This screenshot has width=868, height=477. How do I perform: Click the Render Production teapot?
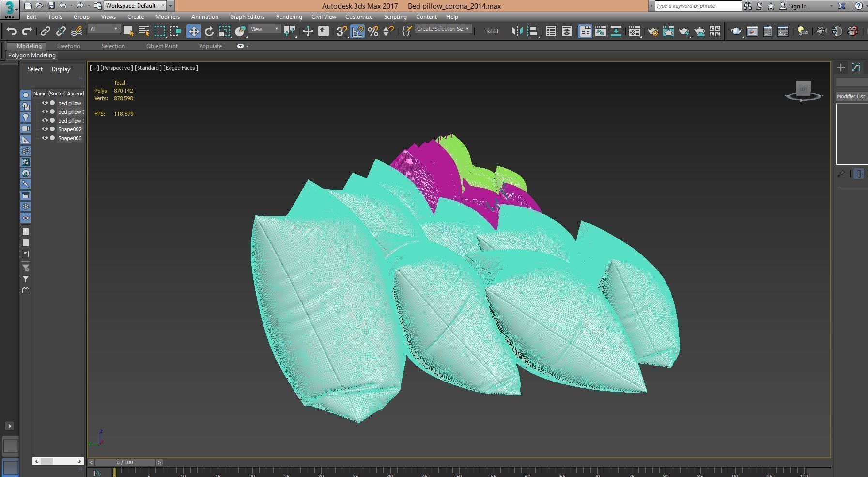pos(684,32)
